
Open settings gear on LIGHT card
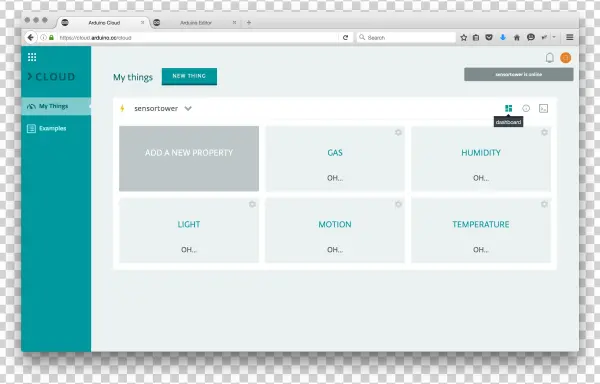tap(252, 204)
